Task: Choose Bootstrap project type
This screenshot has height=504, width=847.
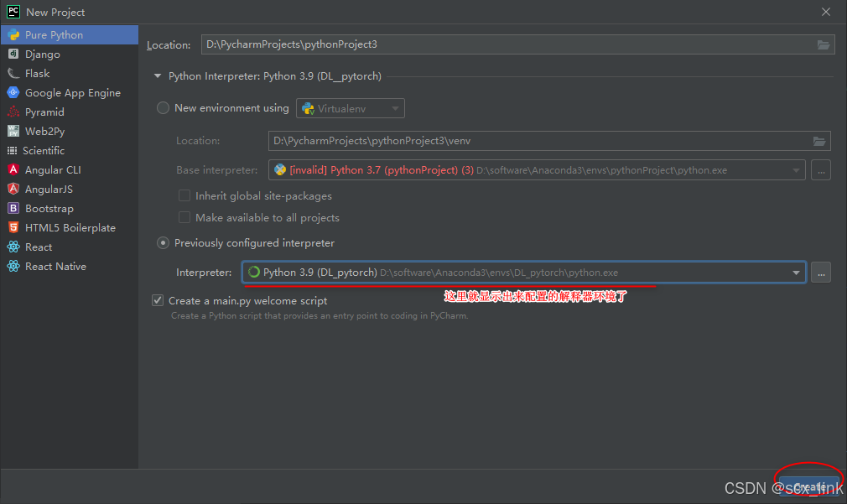Action: click(70, 209)
